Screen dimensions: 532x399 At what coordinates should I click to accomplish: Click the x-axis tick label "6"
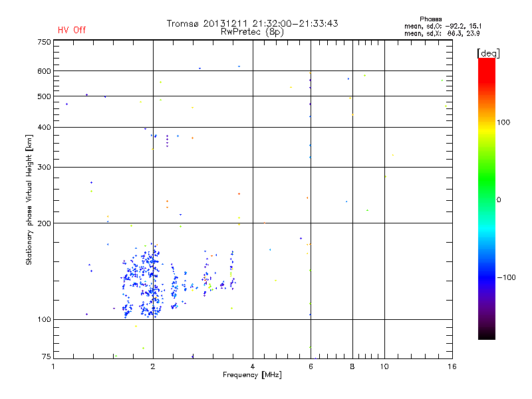pyautogui.click(x=311, y=366)
